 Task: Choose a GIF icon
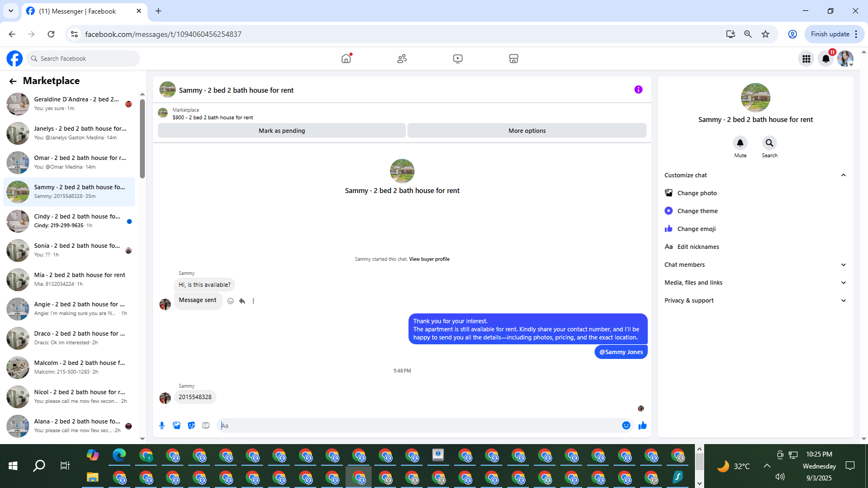206,426
